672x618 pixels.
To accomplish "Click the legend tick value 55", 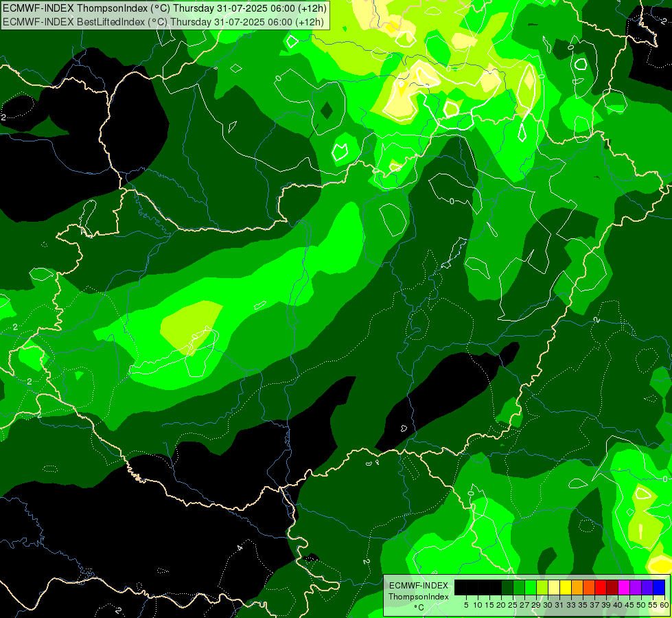I will 653,605.
